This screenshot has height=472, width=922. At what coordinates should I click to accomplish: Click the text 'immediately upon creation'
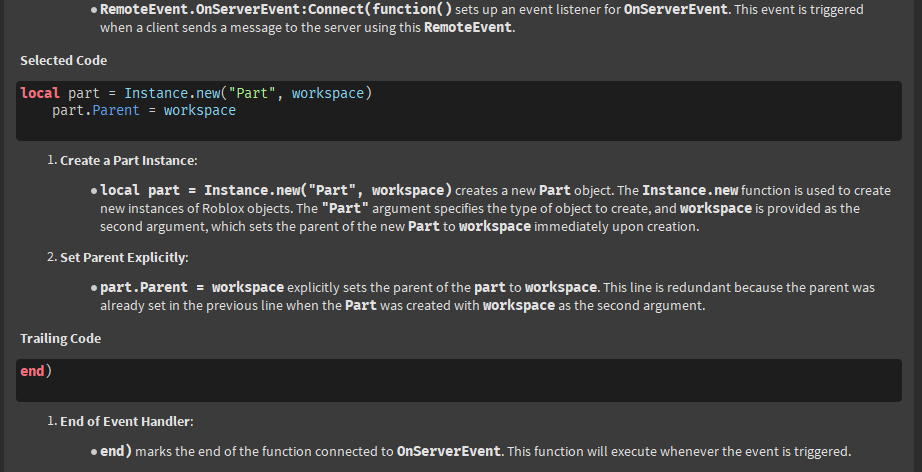tap(617, 227)
